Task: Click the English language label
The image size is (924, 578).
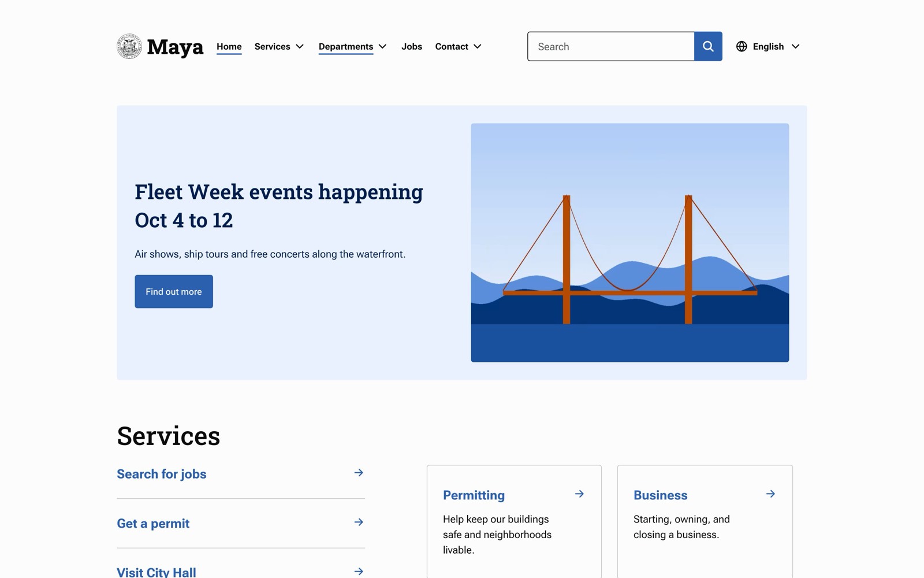Action: pos(768,46)
